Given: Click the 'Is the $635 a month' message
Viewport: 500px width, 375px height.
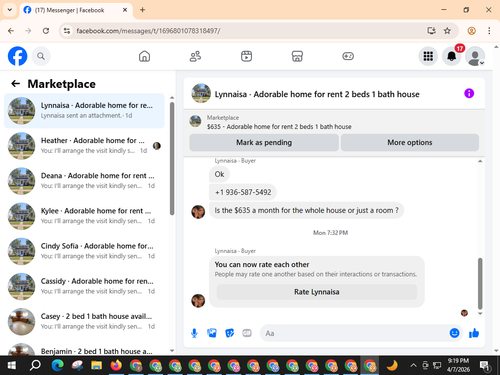Looking at the screenshot, I should 306,210.
